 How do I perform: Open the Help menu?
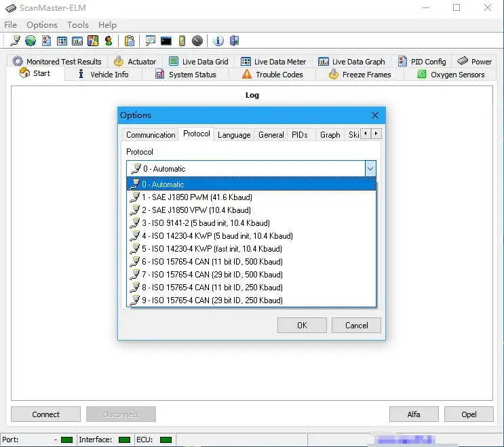coord(107,24)
